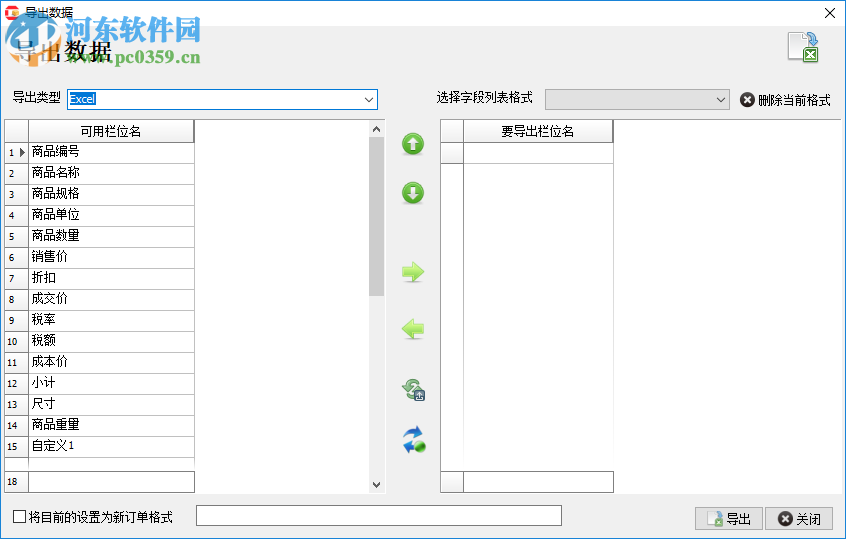The image size is (846, 539).
Task: Select row 税额
Action: pos(111,342)
